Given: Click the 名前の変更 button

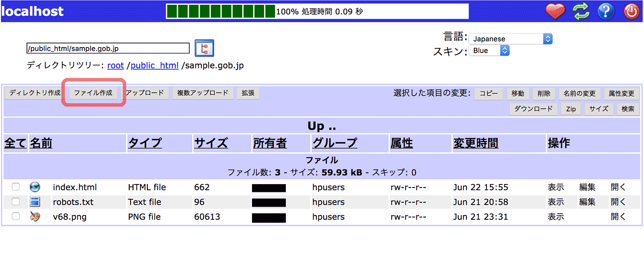Looking at the screenshot, I should pyautogui.click(x=580, y=94).
